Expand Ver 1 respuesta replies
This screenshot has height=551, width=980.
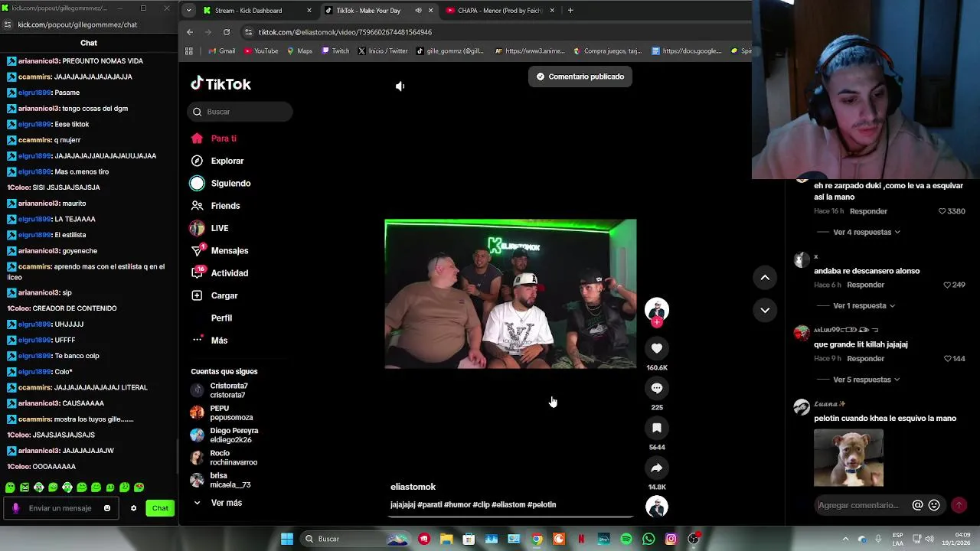tap(864, 305)
